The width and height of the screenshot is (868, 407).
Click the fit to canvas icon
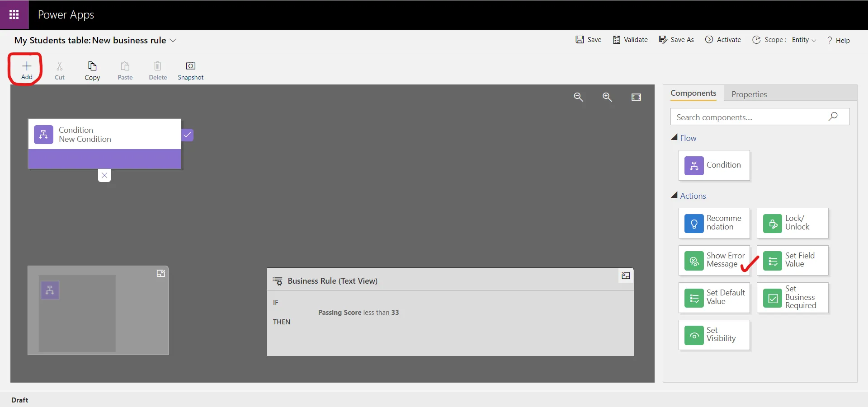coord(636,97)
